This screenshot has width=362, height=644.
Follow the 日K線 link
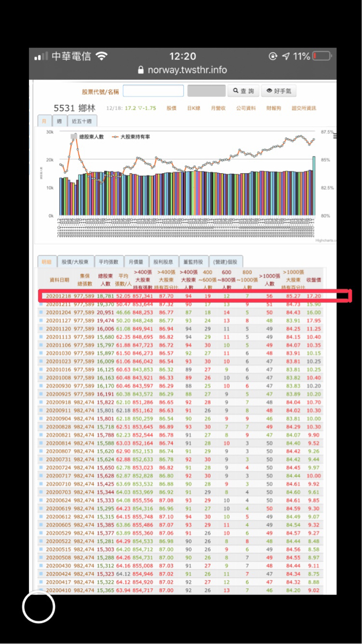click(x=194, y=108)
